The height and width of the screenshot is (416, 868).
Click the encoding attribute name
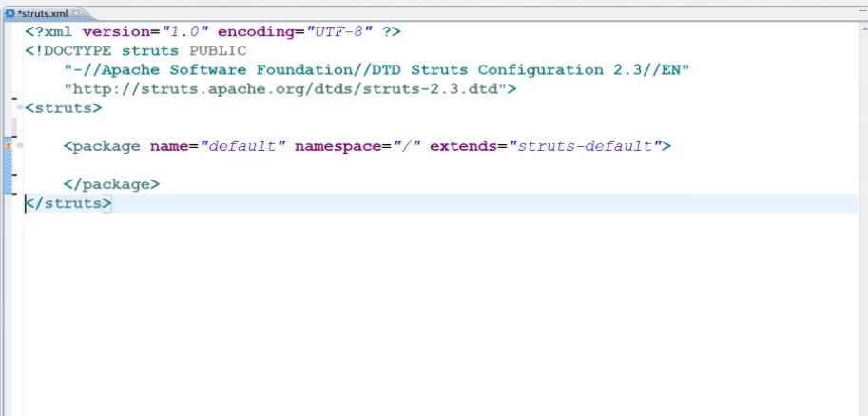(256, 31)
